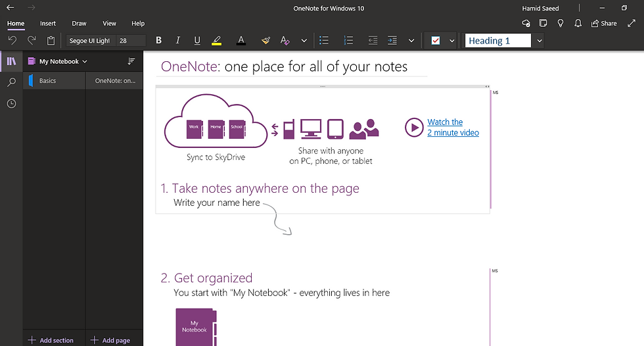Open the styles dropdown arrow

[540, 41]
